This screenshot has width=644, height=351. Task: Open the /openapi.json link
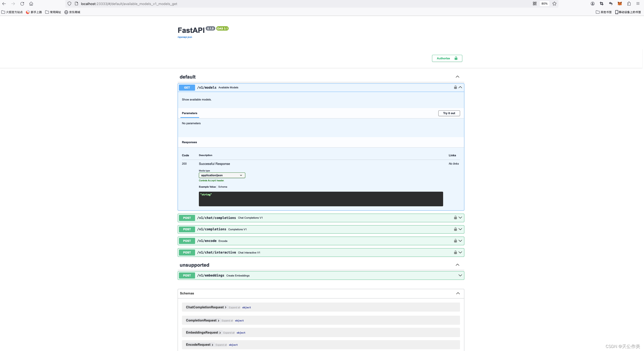pos(185,37)
